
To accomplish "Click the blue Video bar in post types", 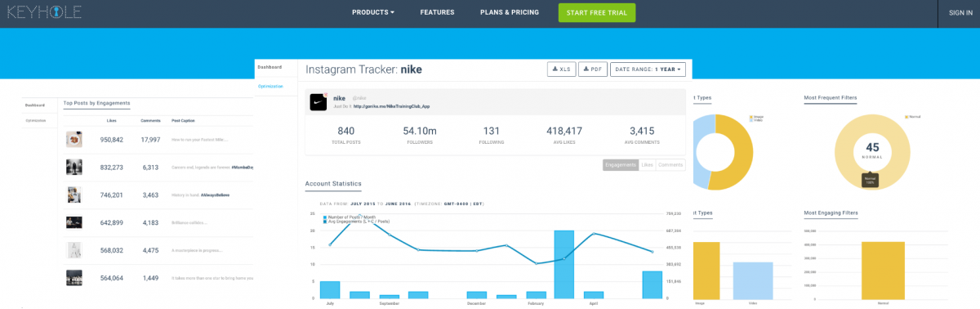I will coord(753,280).
